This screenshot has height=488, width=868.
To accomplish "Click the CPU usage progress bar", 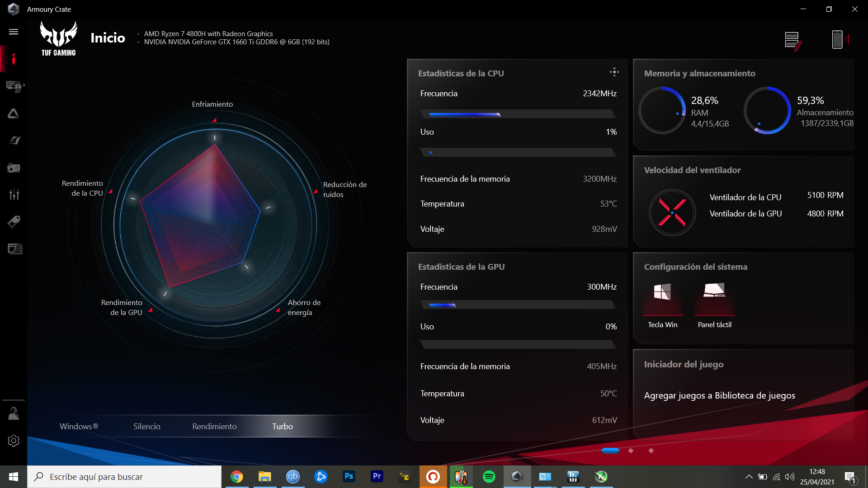I will coord(518,153).
